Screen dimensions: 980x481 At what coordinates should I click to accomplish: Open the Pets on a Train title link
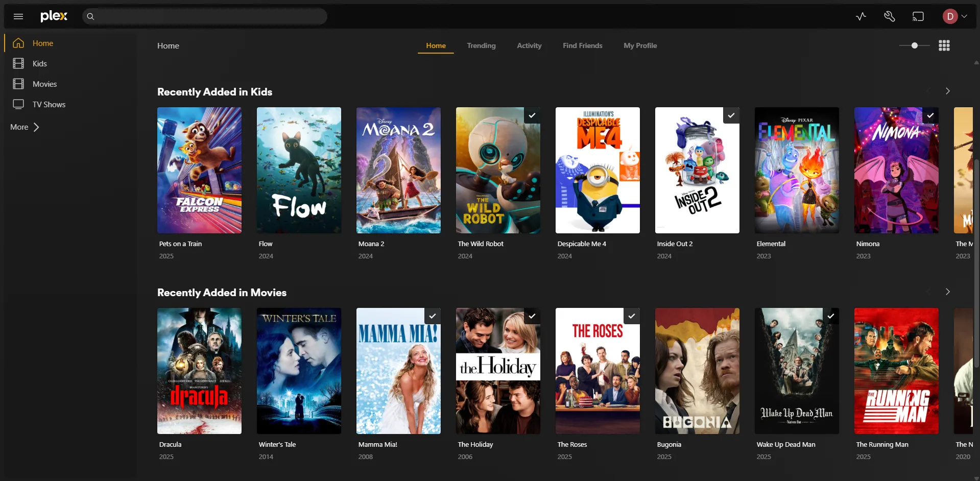[180, 244]
